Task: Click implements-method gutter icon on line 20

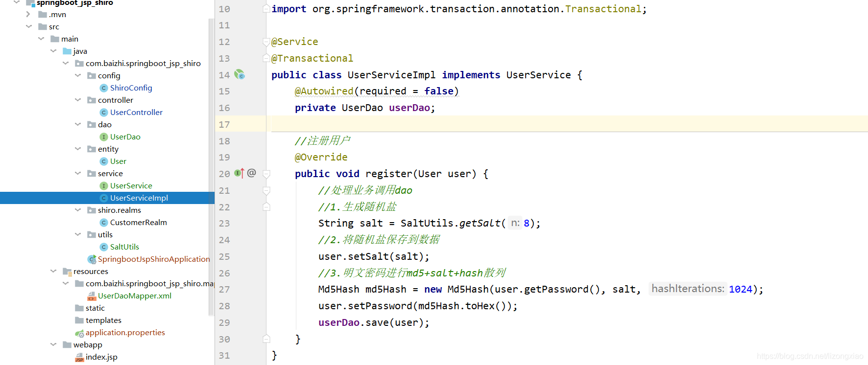Action: pyautogui.click(x=239, y=173)
